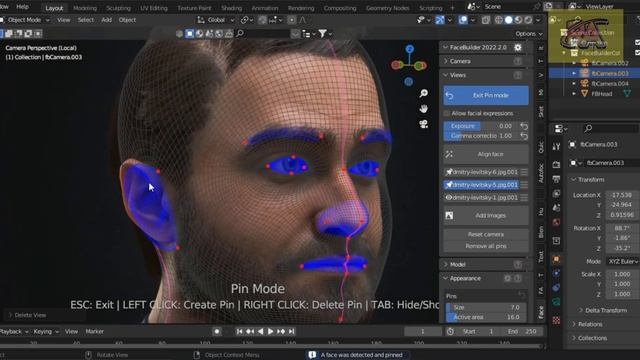Open Object Constraints properties tab icon
The image size is (640, 360).
[x=556, y=288]
